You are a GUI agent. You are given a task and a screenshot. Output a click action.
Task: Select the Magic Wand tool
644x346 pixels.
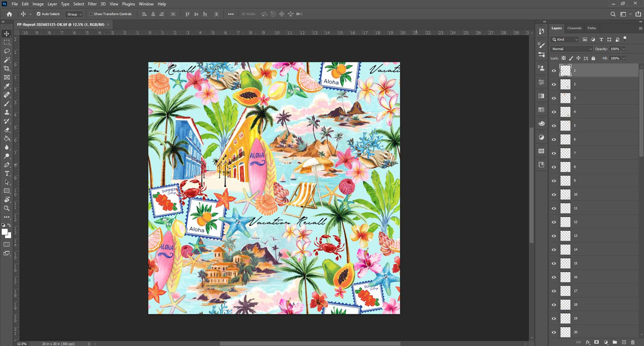click(x=7, y=60)
